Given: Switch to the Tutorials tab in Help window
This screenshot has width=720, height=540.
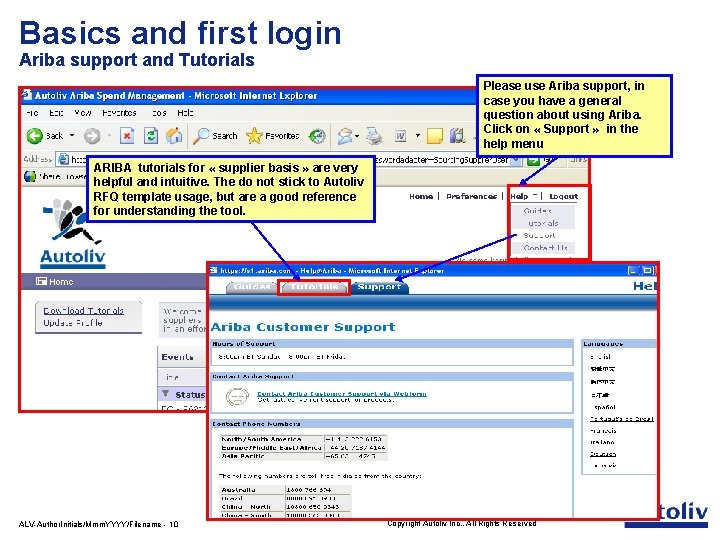Looking at the screenshot, I should coord(314,287).
